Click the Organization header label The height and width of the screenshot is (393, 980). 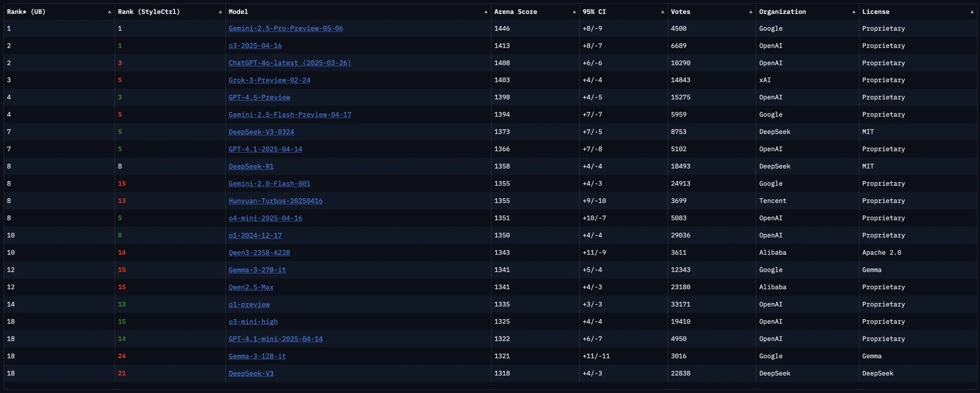[x=782, y=12]
